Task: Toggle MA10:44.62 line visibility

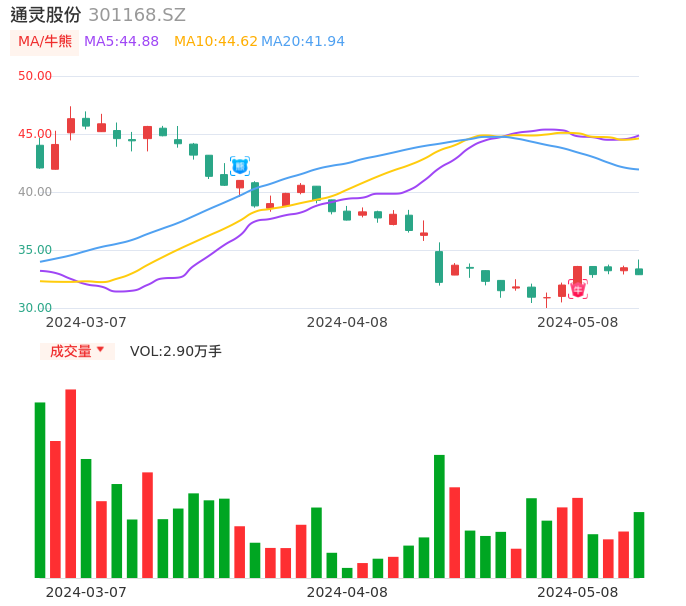Action: [215, 42]
